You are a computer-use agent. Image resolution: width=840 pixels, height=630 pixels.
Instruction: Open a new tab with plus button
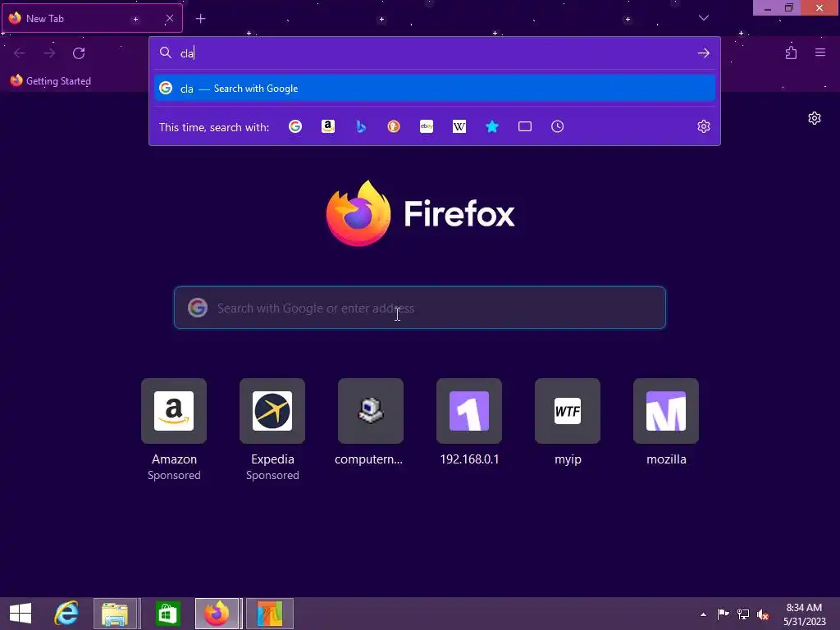[200, 19]
